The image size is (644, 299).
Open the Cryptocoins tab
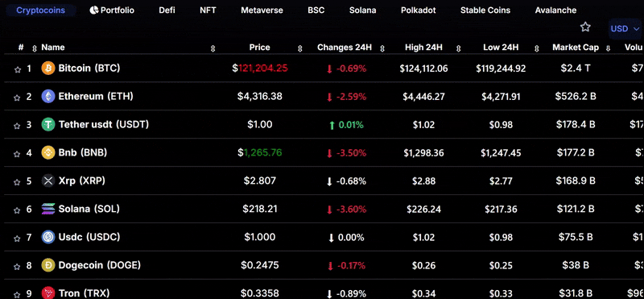click(40, 10)
